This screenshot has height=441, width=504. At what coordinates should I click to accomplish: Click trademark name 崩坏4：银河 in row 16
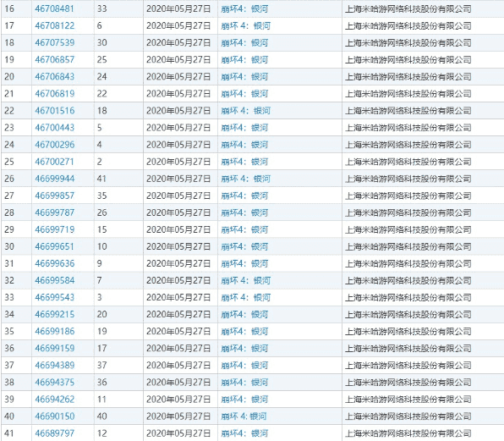(x=244, y=9)
